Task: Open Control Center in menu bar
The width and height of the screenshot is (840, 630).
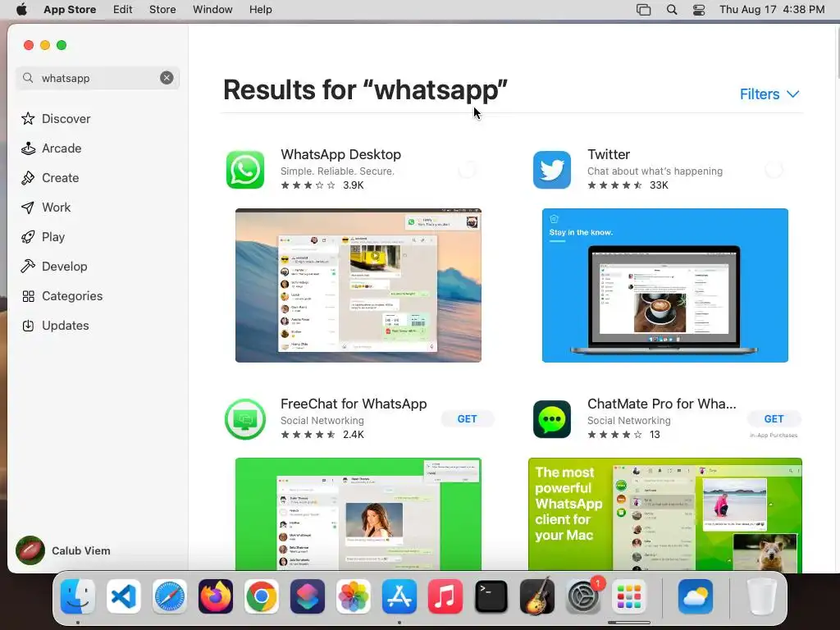Action: (699, 10)
